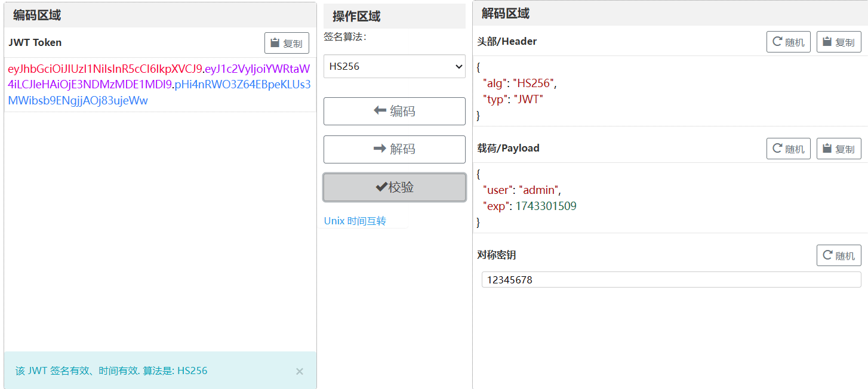Click the symmetric key input field
Screen dimensions: 868x389
(x=671, y=280)
